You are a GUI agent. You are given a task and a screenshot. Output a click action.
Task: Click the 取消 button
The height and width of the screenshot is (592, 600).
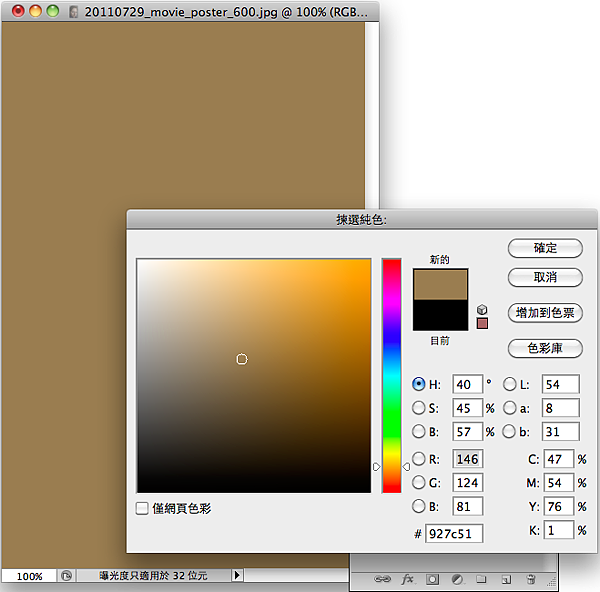545,277
